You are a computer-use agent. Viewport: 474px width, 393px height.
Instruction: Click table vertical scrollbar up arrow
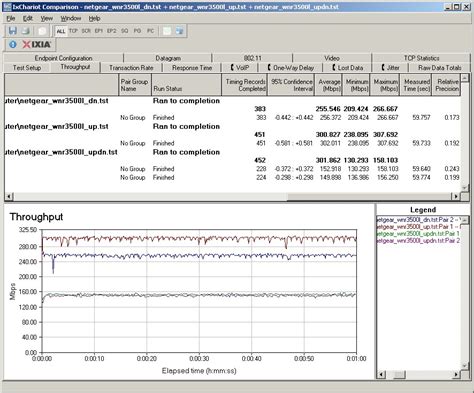(x=465, y=78)
